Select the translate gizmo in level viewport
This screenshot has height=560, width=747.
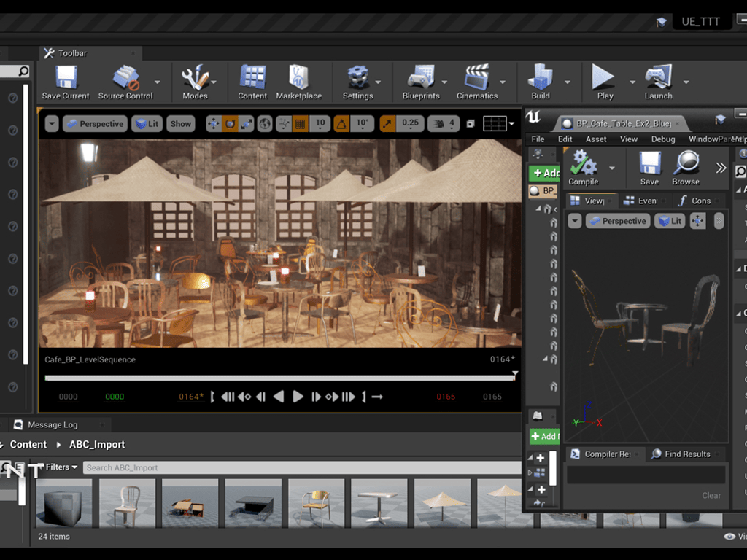click(214, 124)
